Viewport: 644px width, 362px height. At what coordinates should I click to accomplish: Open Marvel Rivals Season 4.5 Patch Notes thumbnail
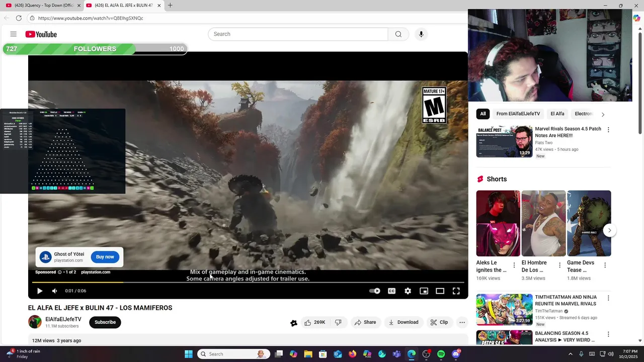(x=504, y=142)
